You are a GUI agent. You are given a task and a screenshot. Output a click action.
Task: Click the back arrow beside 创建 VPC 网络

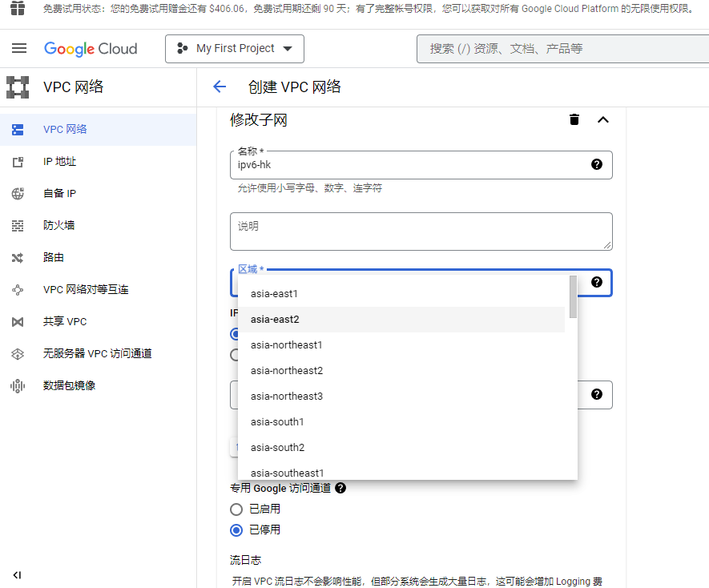(220, 87)
